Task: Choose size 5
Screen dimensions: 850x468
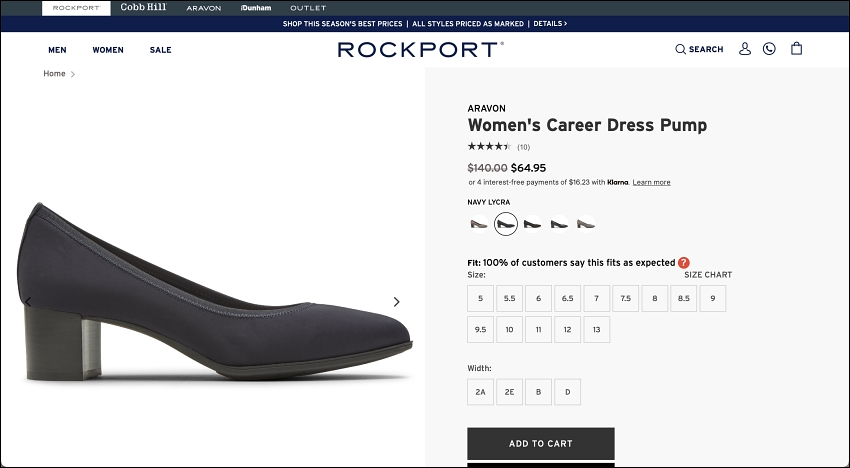Action: point(480,298)
